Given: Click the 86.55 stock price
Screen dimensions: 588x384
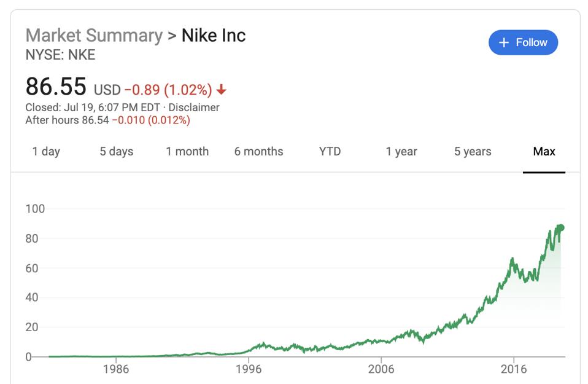Looking at the screenshot, I should 56,87.
